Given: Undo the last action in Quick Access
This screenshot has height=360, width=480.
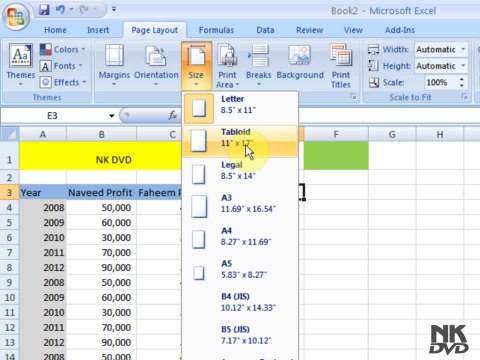Looking at the screenshot, I should coord(60,10).
